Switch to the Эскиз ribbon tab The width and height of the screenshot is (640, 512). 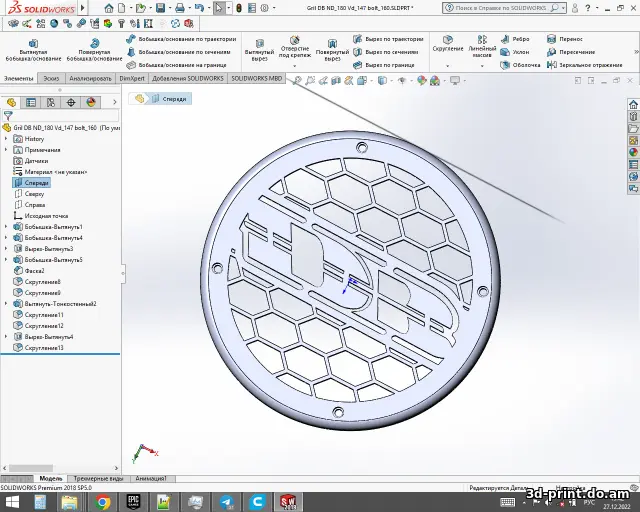50,78
